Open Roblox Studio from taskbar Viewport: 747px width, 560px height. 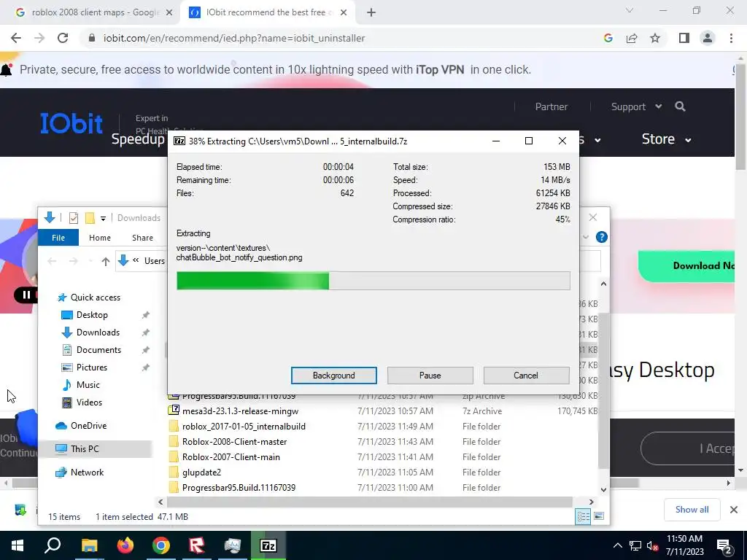pos(196,545)
